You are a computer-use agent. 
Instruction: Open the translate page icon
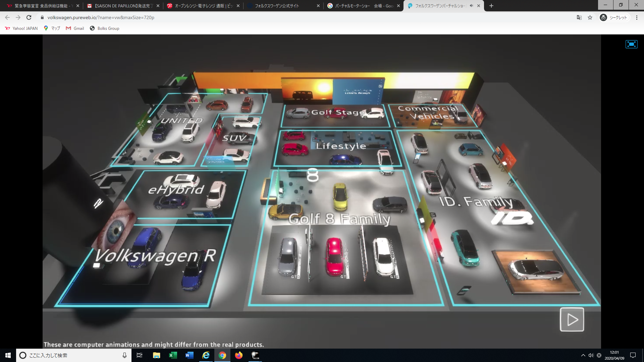pyautogui.click(x=579, y=17)
